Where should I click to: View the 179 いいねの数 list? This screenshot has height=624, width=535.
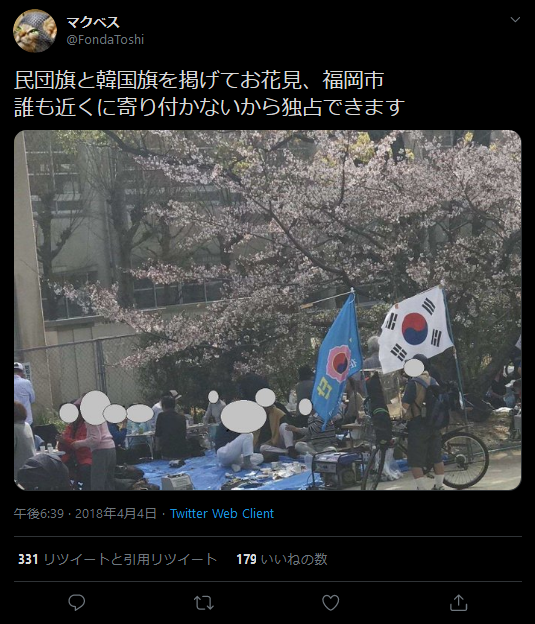[282, 559]
